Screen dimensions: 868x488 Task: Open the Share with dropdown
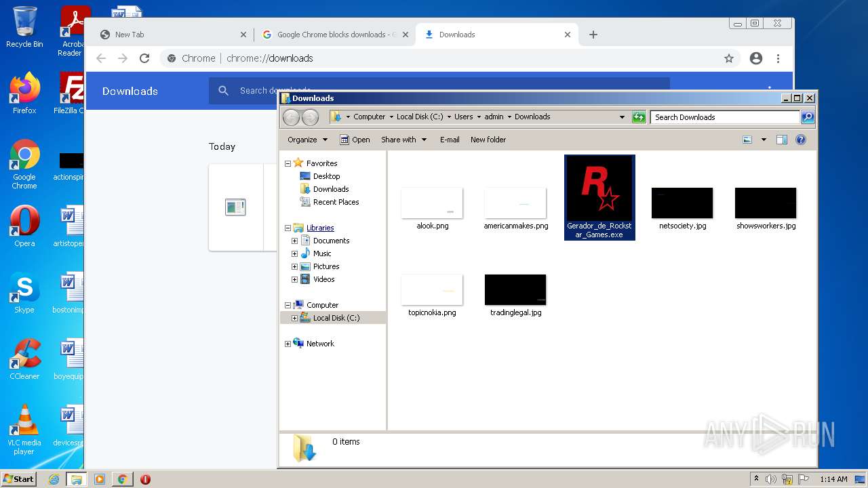click(x=404, y=140)
